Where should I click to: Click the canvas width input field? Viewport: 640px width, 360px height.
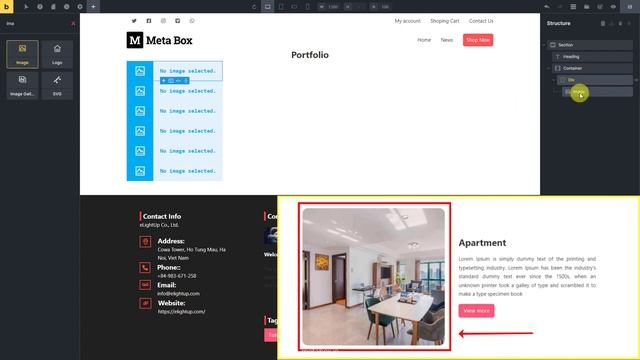(x=329, y=7)
